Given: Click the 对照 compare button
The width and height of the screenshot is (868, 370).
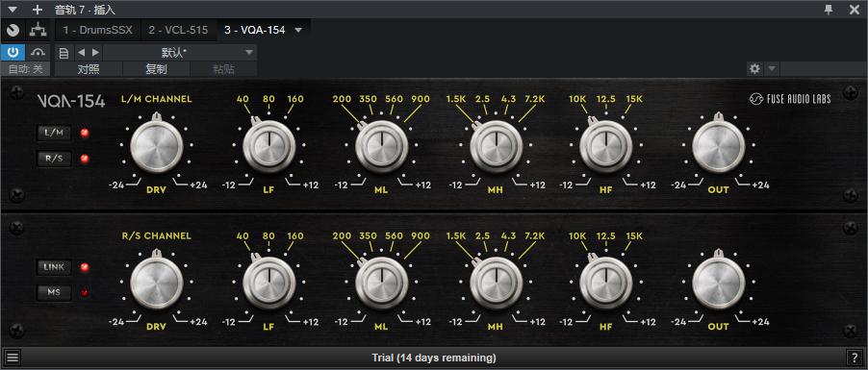Looking at the screenshot, I should pos(89,69).
